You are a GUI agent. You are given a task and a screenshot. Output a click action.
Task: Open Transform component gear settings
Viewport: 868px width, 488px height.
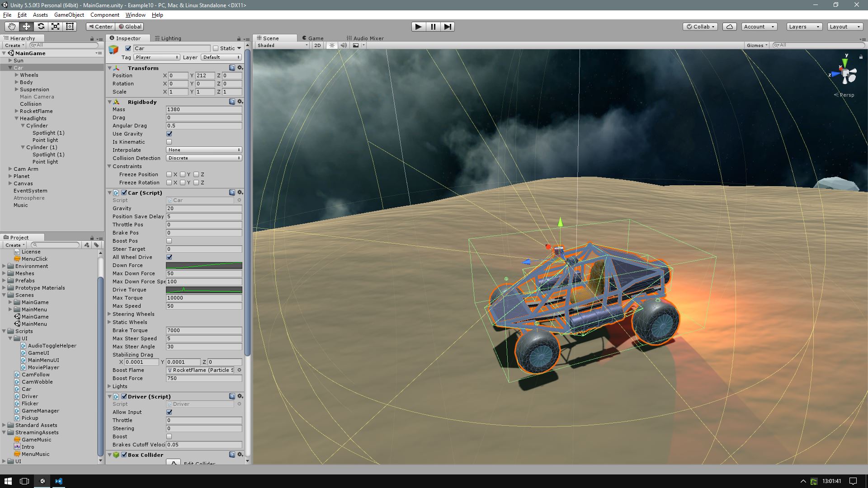click(x=240, y=68)
